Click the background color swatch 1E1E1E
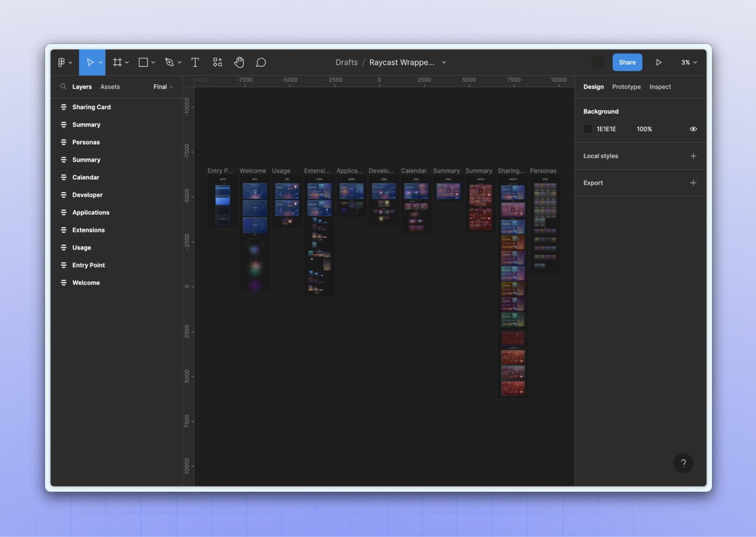The image size is (756, 537). pos(588,129)
